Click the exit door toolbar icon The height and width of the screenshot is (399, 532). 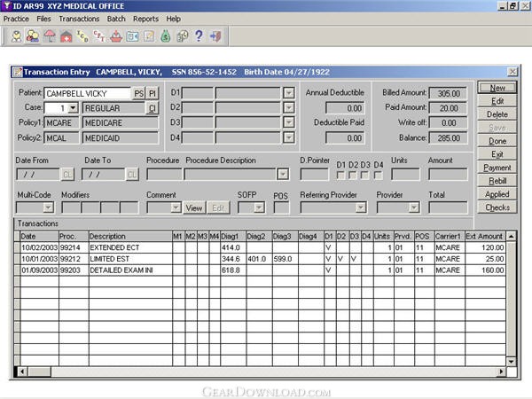point(215,36)
